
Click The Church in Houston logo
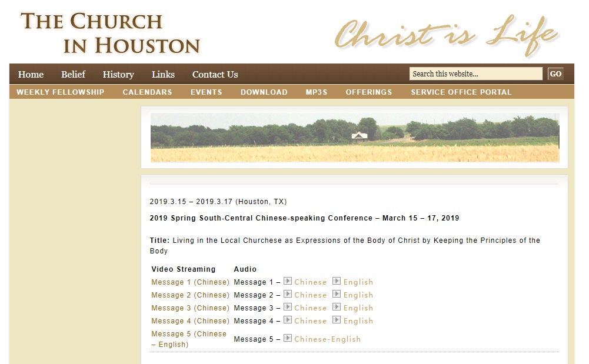pyautogui.click(x=111, y=33)
